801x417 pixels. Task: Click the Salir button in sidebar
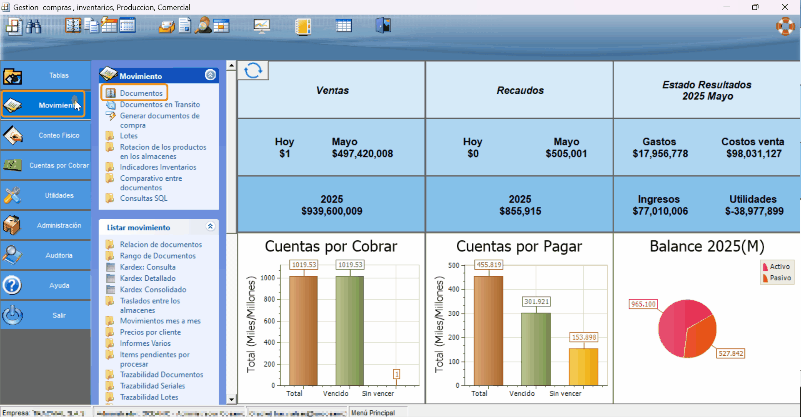click(44, 314)
